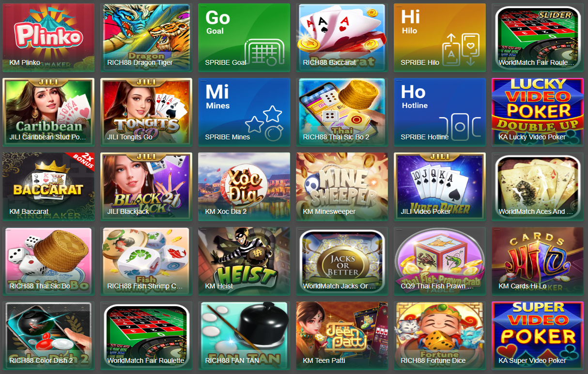The height and width of the screenshot is (374, 588).
Task: Open the KM Baccarat game
Action: pyautogui.click(x=48, y=187)
